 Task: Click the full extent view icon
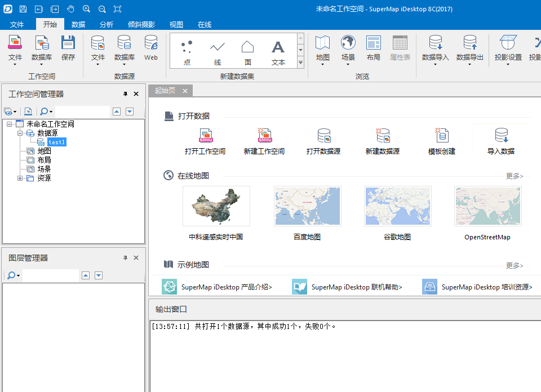(118, 9)
